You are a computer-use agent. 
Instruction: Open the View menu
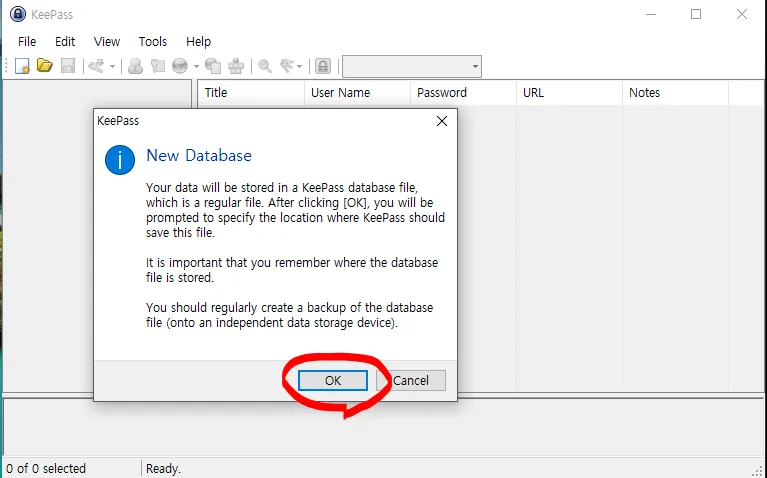[107, 42]
